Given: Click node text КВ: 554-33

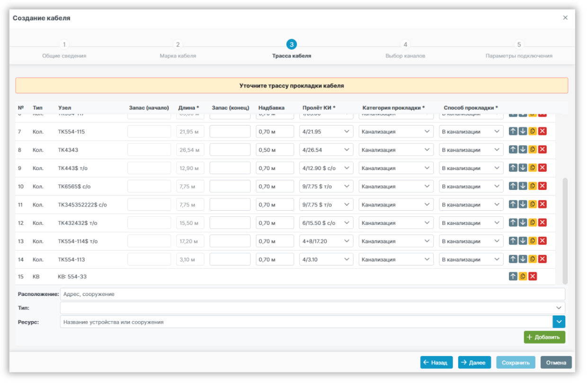Looking at the screenshot, I should click(x=72, y=277).
